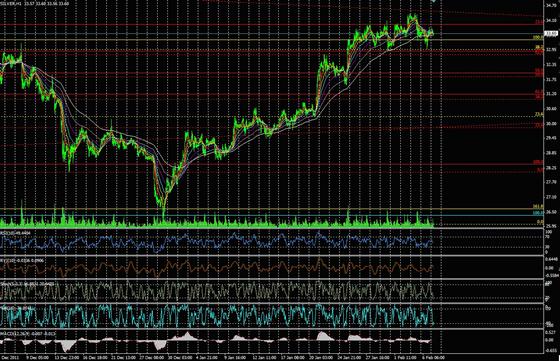560x361 pixels.
Task: Click the 32.95 price axis label
Action: (551, 50)
